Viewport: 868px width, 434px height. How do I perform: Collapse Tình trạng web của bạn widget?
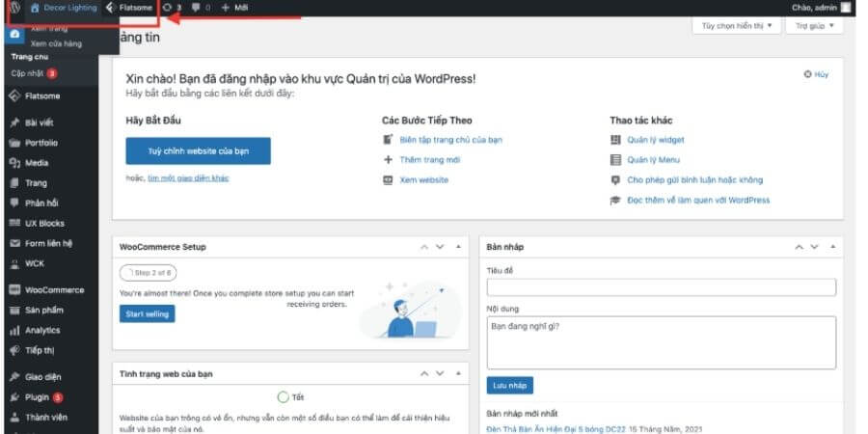458,373
